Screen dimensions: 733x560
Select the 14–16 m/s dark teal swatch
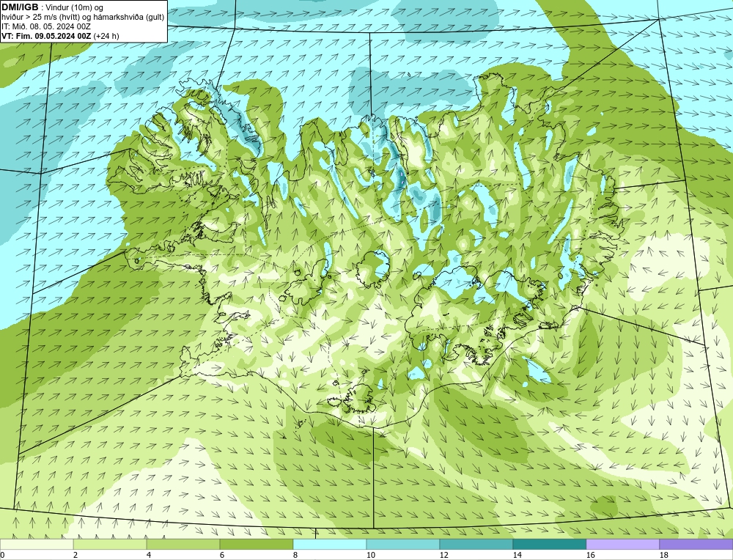pyautogui.click(x=549, y=544)
